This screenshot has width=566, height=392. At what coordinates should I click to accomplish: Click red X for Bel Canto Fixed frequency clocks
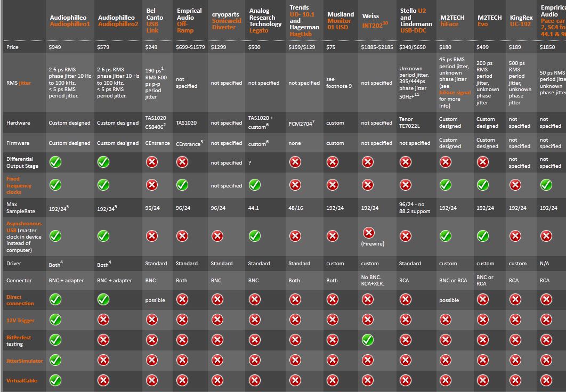pos(152,185)
